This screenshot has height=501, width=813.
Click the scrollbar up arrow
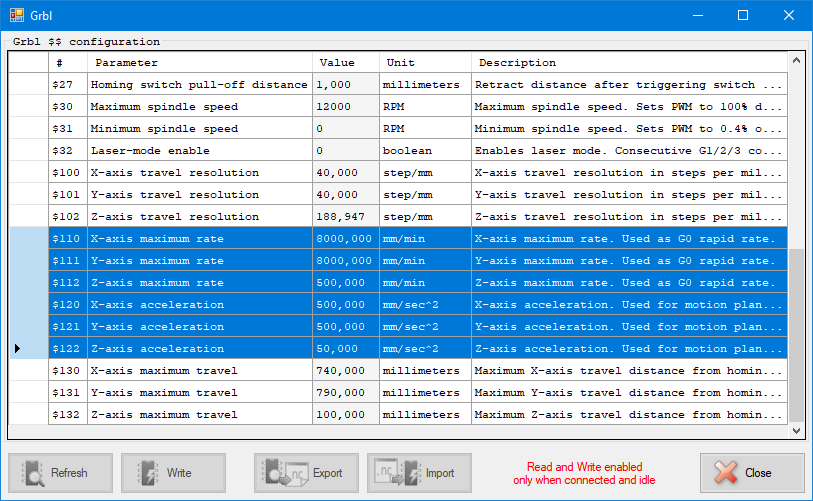[x=796, y=61]
